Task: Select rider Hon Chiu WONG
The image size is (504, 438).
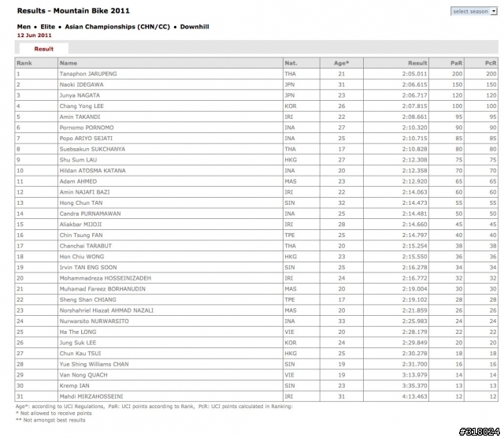Action: pyautogui.click(x=82, y=257)
